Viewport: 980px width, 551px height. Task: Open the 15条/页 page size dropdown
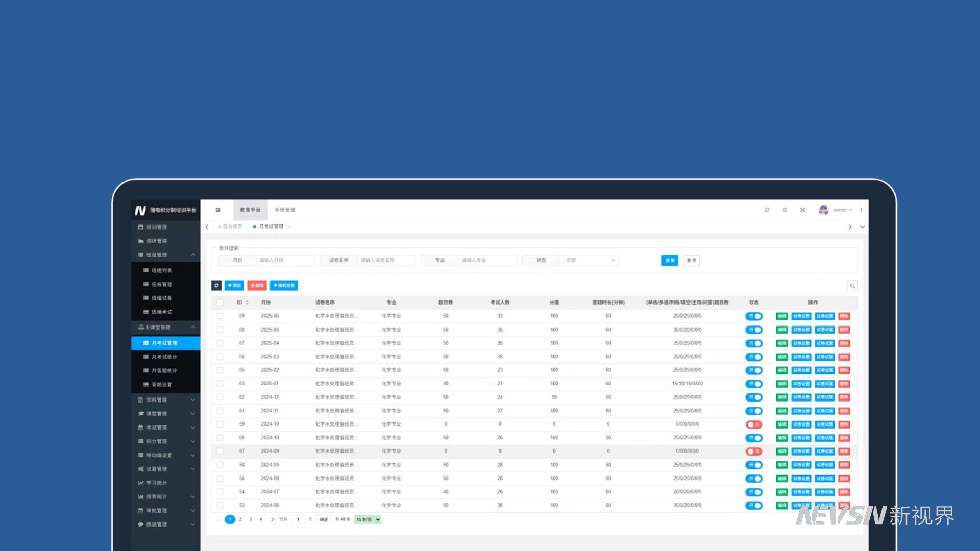(367, 519)
